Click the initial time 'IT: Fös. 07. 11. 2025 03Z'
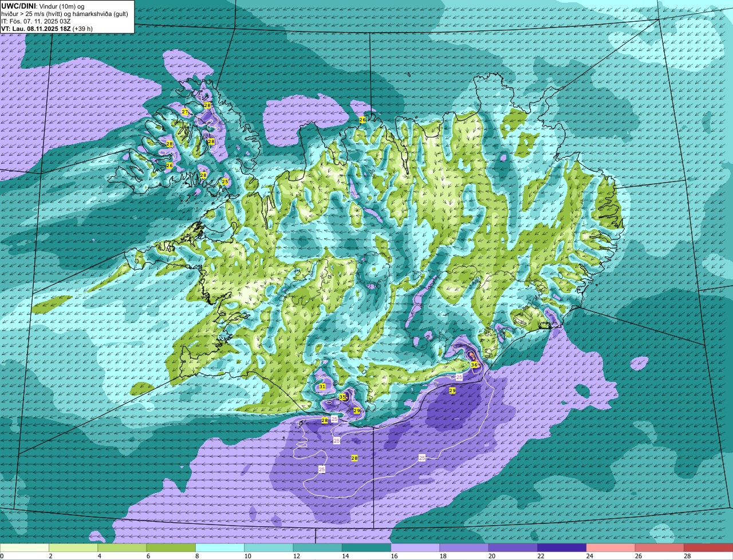 [36, 21]
